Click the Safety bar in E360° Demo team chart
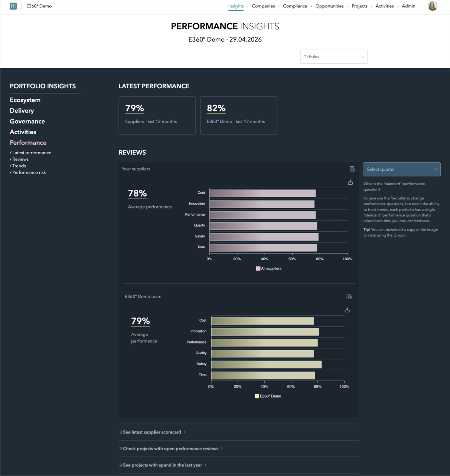The width and height of the screenshot is (450, 476). [266, 364]
